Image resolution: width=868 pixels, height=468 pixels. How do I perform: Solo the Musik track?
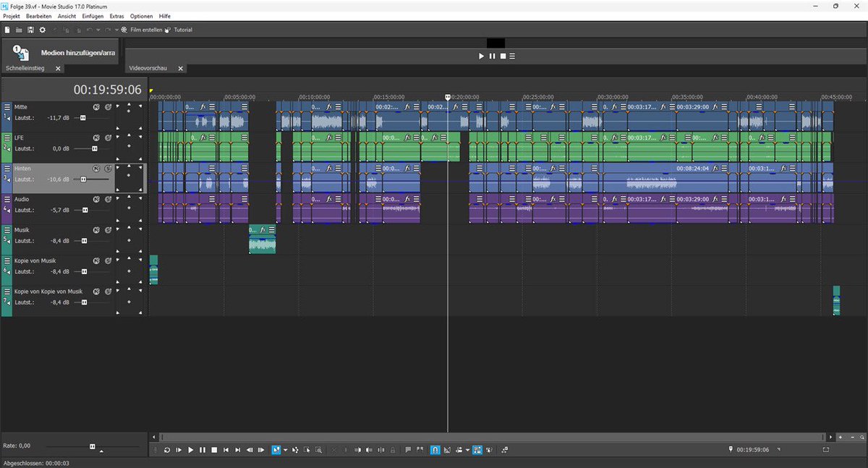tap(108, 230)
